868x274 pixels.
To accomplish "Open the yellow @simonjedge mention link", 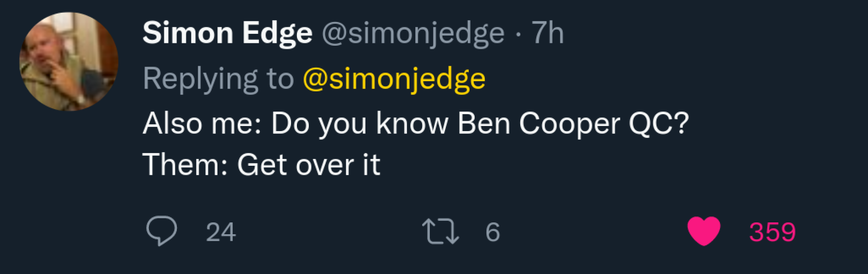I will (394, 79).
